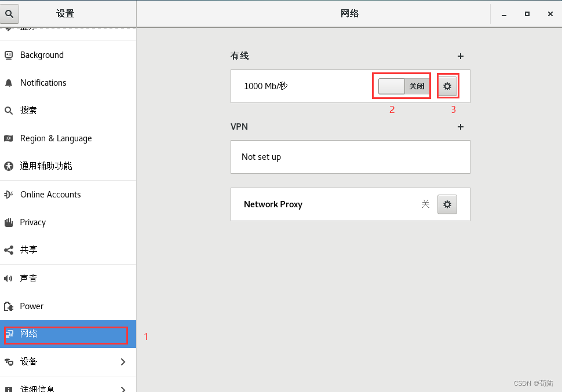This screenshot has height=392, width=562.
Task: Add a wired connection with plus
Action: (461, 56)
